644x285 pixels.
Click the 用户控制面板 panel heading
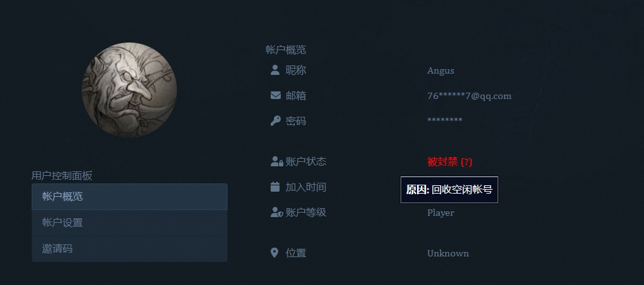click(x=62, y=176)
